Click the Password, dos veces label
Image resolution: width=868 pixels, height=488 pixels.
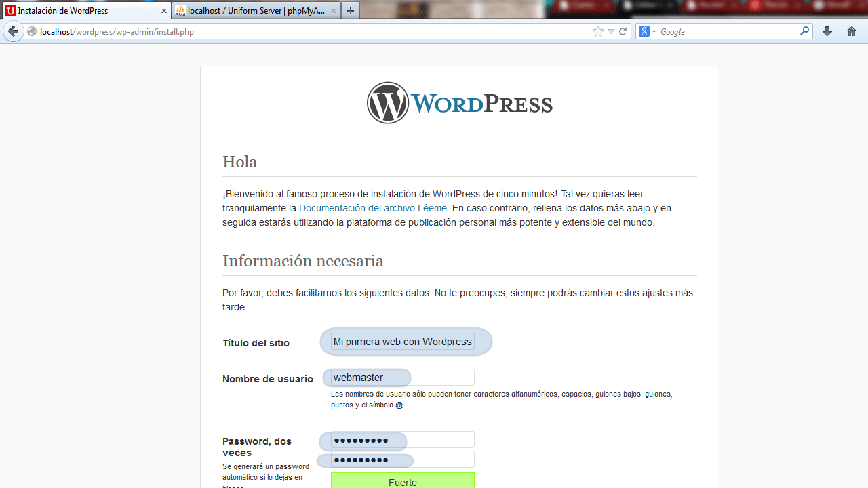(x=257, y=447)
